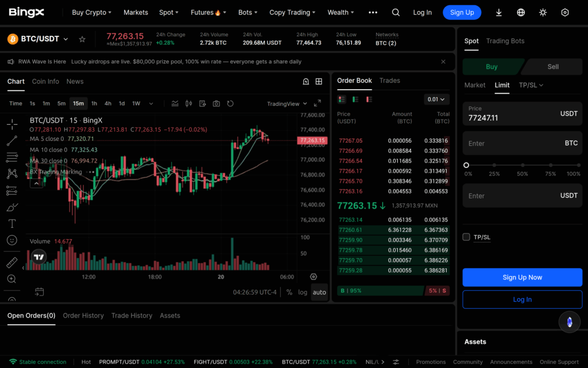Open the TradingView chart source dropdown
This screenshot has width=588, height=368.
pyautogui.click(x=287, y=103)
